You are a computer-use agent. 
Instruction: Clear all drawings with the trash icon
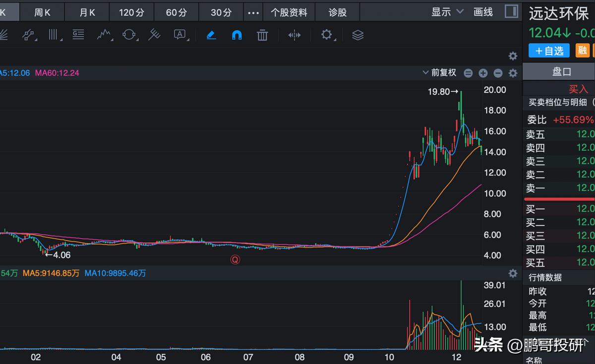pyautogui.click(x=262, y=35)
